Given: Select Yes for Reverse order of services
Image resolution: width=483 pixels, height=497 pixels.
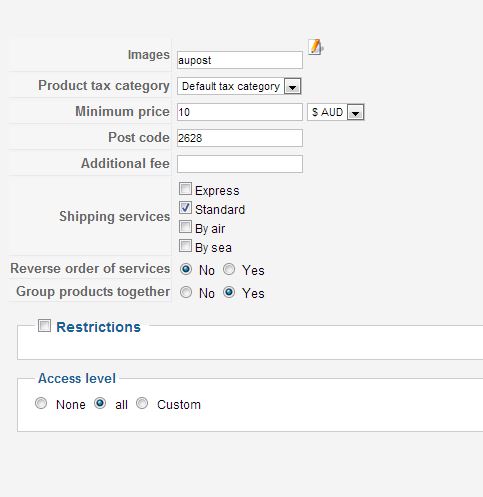Looking at the screenshot, I should [x=229, y=269].
